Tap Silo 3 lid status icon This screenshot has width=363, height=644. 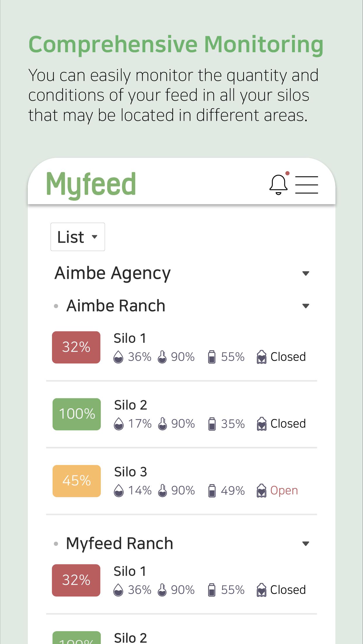coord(261,491)
